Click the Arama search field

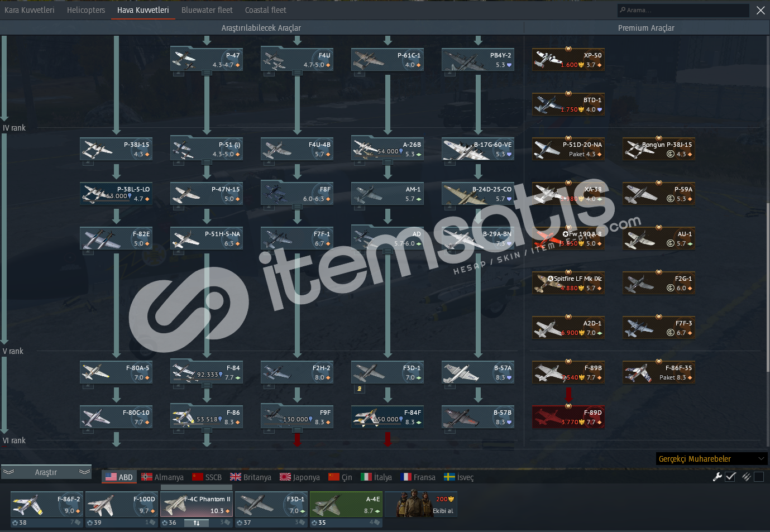point(683,10)
